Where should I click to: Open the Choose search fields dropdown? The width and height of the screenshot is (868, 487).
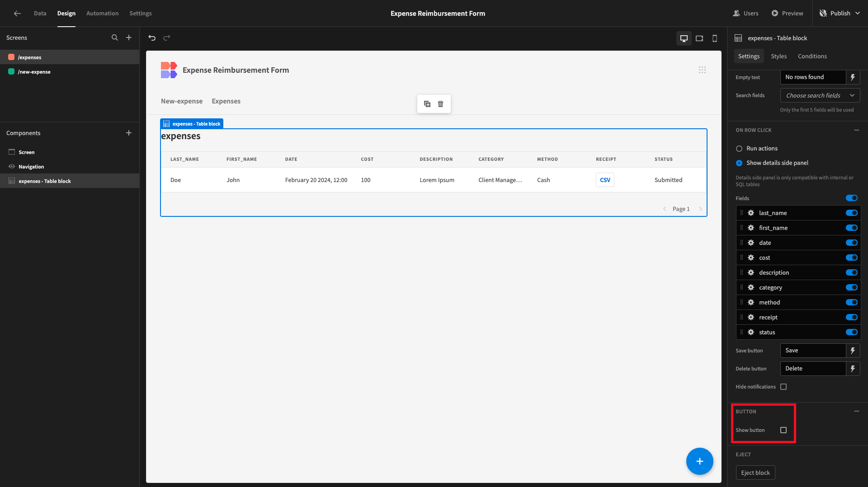(x=820, y=95)
